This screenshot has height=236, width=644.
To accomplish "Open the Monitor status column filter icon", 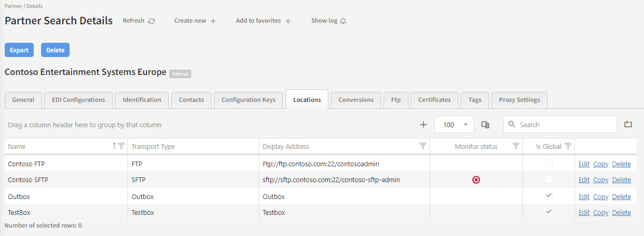I will coord(516,146).
